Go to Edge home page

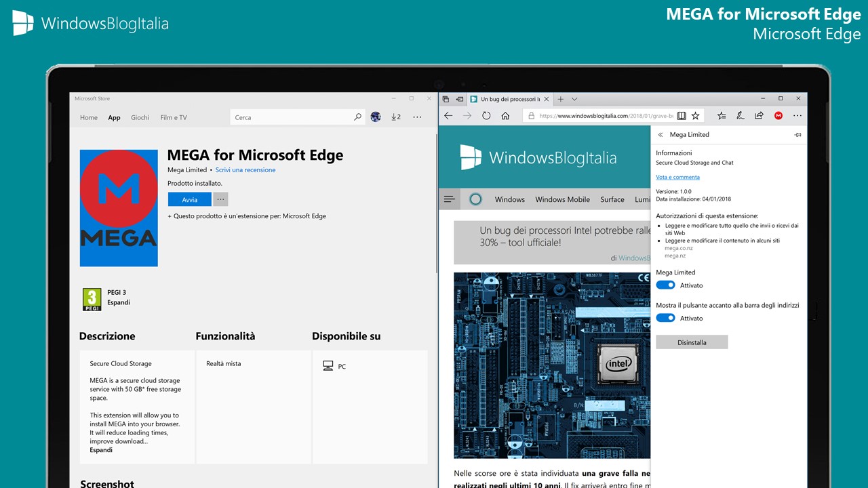(x=505, y=116)
